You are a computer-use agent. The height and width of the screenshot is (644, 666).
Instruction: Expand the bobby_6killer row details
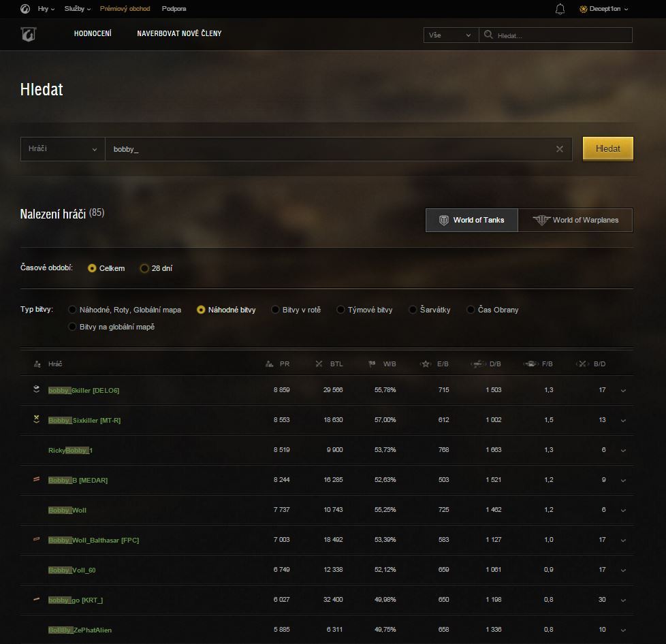(623, 391)
